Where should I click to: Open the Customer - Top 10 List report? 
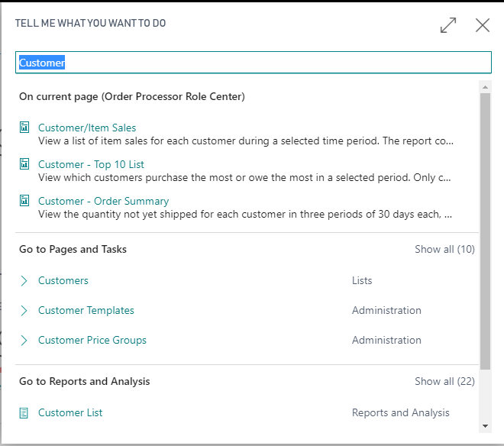point(91,164)
